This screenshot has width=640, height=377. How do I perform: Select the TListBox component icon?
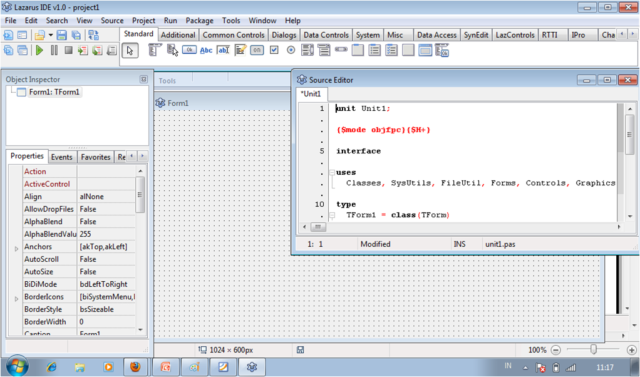[307, 50]
